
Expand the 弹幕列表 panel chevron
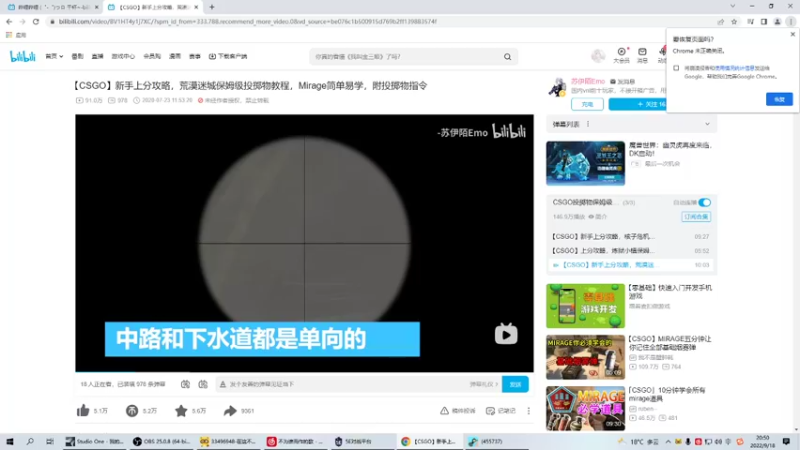tap(707, 124)
